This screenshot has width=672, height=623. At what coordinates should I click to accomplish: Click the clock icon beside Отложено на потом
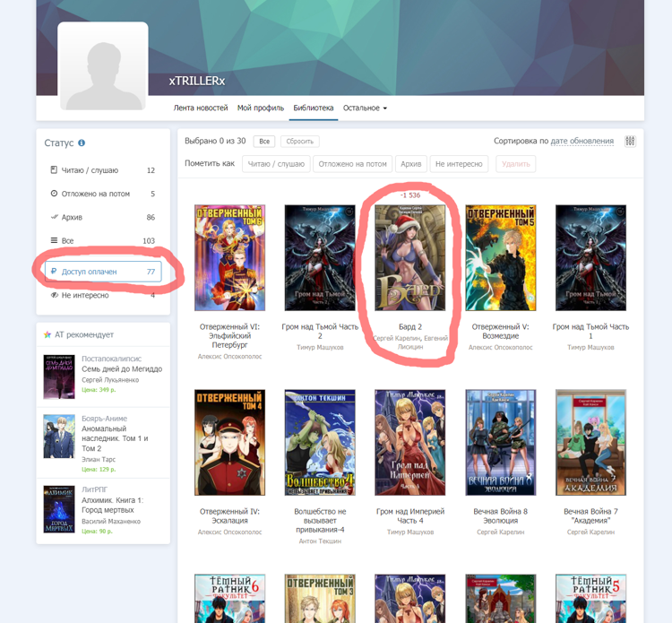pyautogui.click(x=54, y=194)
